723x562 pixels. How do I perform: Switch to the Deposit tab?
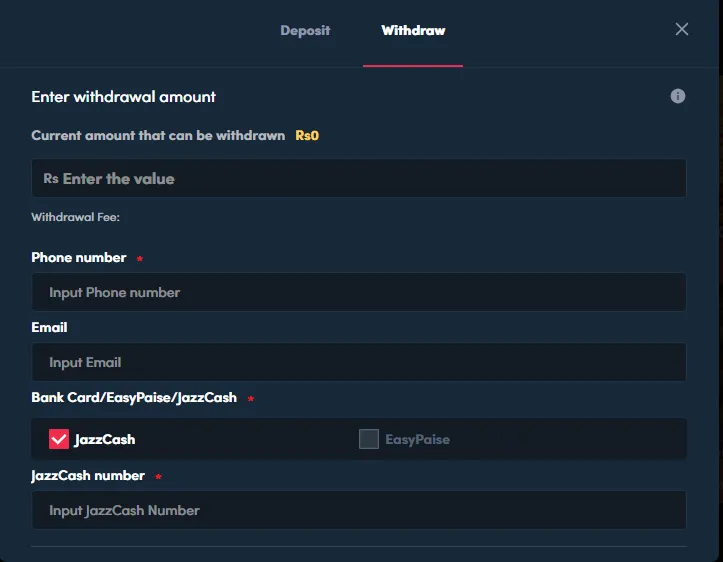coord(305,30)
